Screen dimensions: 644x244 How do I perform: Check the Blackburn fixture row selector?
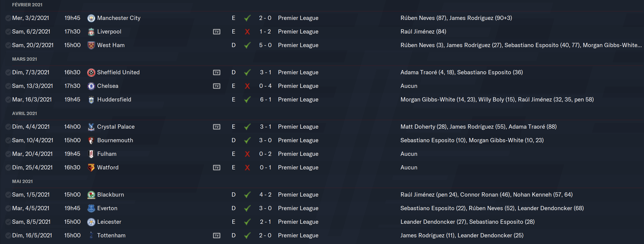point(8,195)
